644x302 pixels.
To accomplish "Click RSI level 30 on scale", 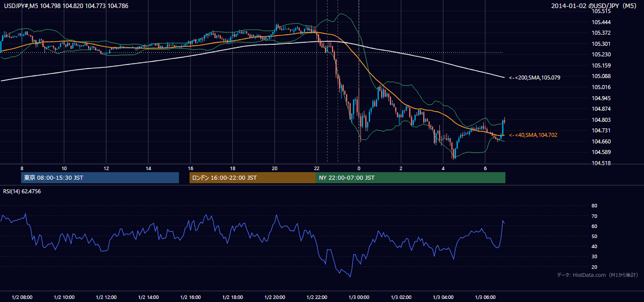I will (594, 257).
